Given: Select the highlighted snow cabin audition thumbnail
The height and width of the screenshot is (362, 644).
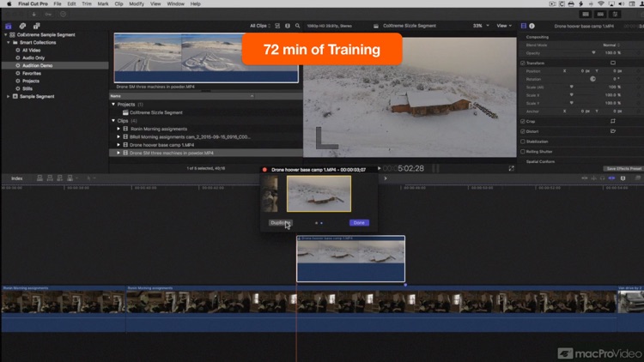Looking at the screenshot, I should 319,194.
